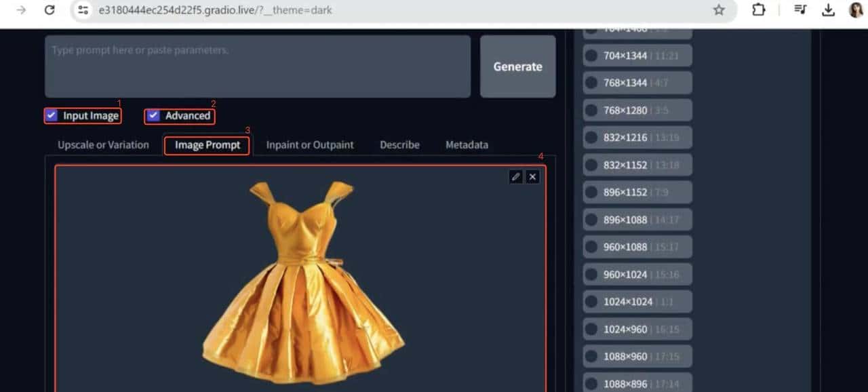The height and width of the screenshot is (392, 868).
Task: Click into the prompt text box
Action: pos(258,66)
